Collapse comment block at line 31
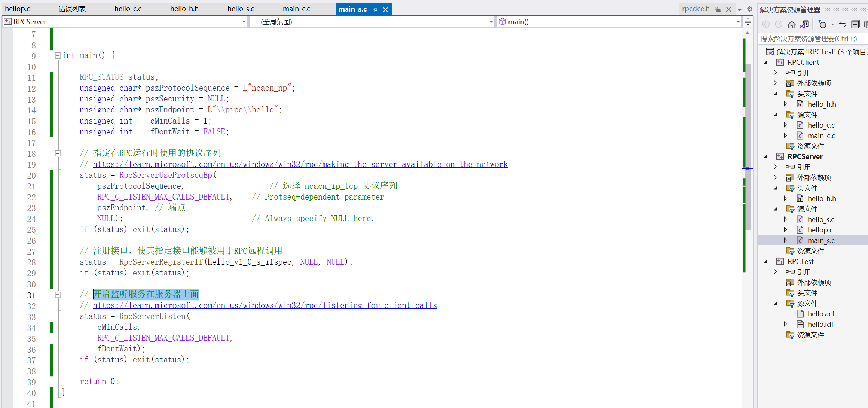 [58, 295]
